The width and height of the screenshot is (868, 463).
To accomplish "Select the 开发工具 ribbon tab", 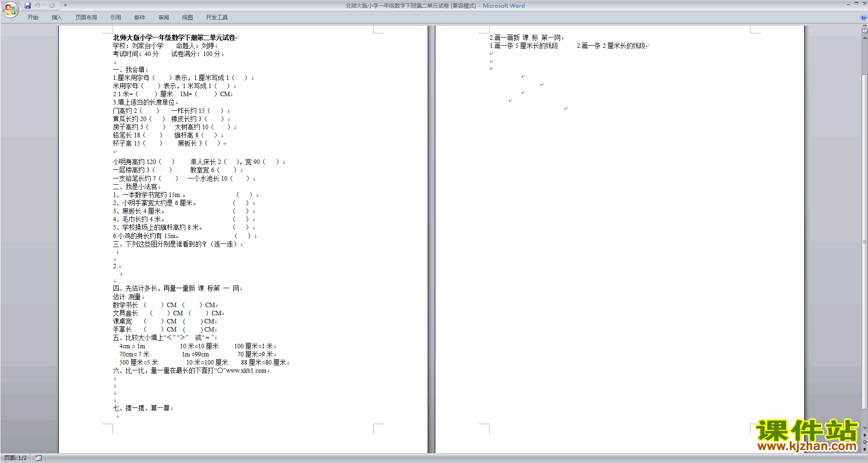I will (217, 17).
